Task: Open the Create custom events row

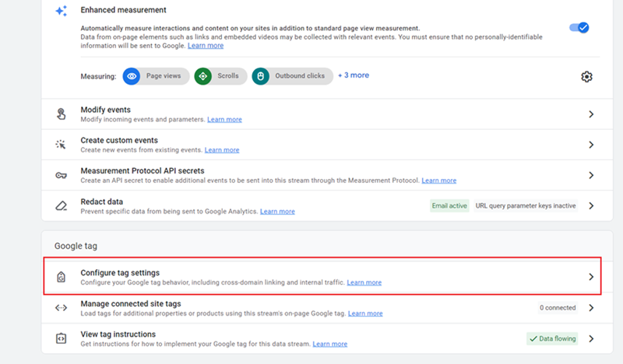Action: click(327, 145)
